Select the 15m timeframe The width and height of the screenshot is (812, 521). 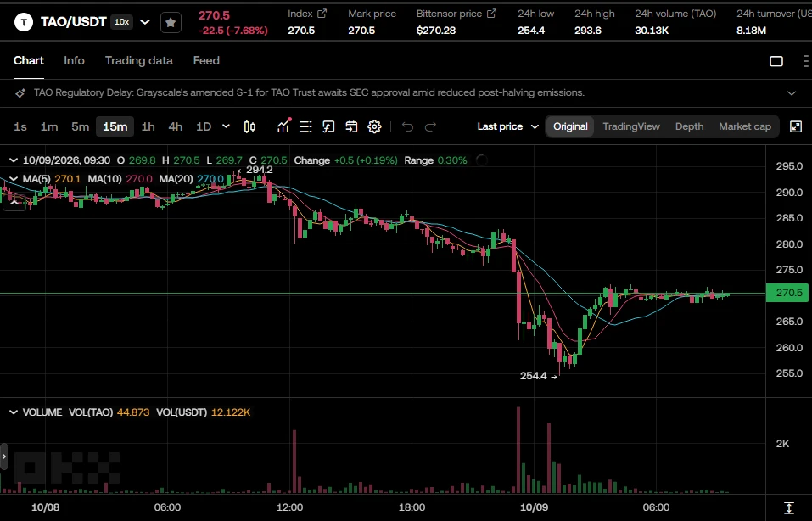click(x=115, y=127)
